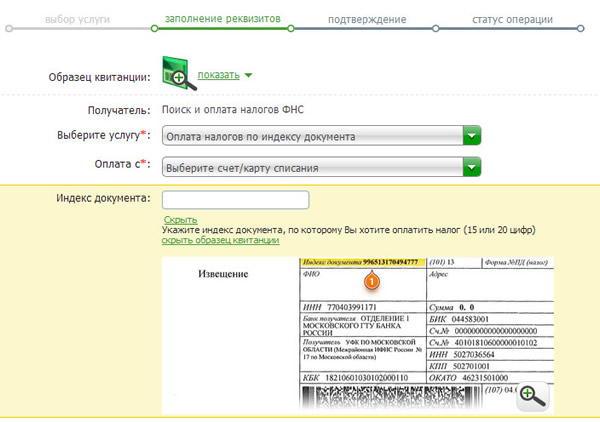Viewport: 600px width, 422px height.
Task: Go to the выбор услуги step
Action: pyautogui.click(x=76, y=19)
